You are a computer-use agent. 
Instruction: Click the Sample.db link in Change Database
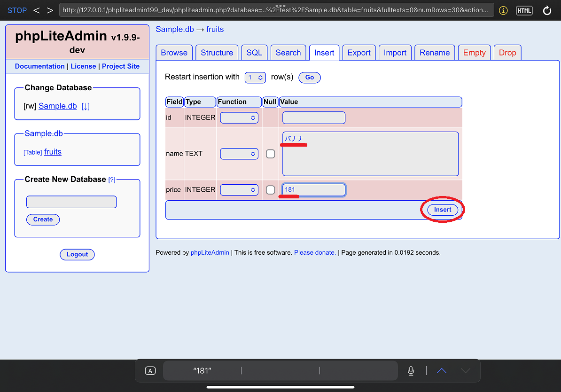(58, 106)
